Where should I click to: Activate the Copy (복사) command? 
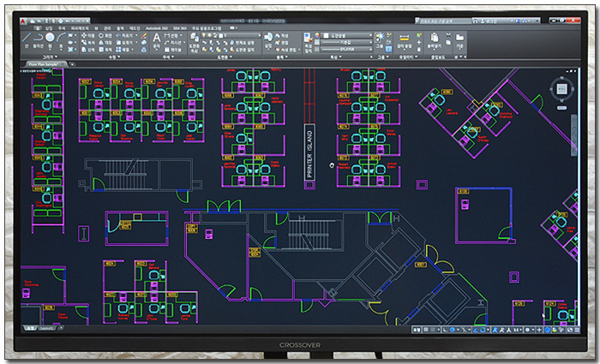[88, 43]
